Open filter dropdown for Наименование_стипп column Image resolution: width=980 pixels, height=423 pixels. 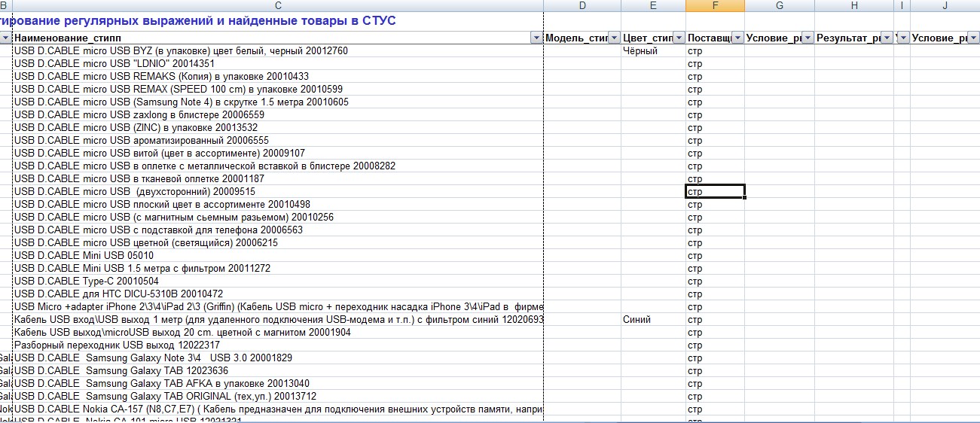click(536, 38)
